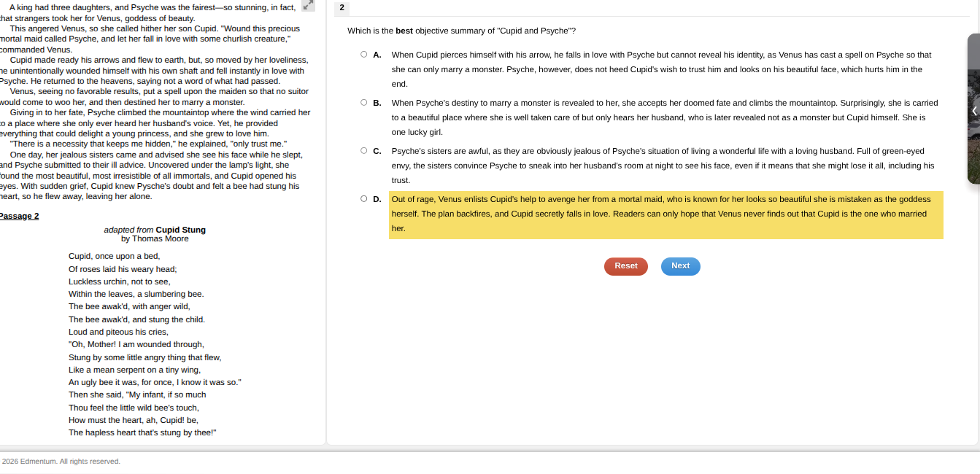This screenshot has height=474, width=980.
Task: Mark option C radio button
Action: tap(363, 151)
